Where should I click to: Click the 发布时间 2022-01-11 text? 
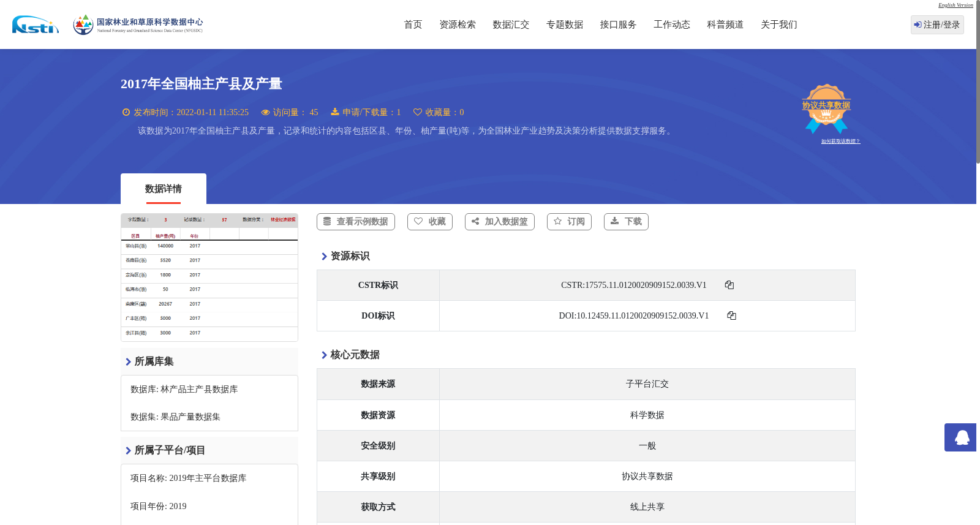coord(191,112)
